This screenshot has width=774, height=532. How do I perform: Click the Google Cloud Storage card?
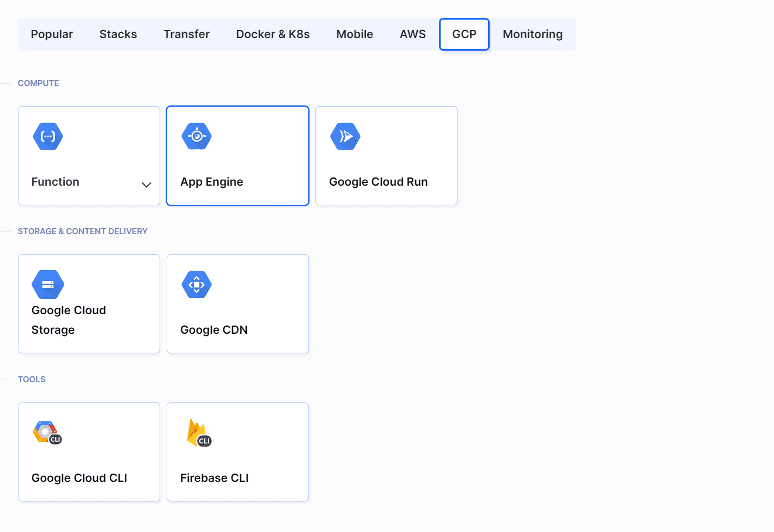(89, 303)
